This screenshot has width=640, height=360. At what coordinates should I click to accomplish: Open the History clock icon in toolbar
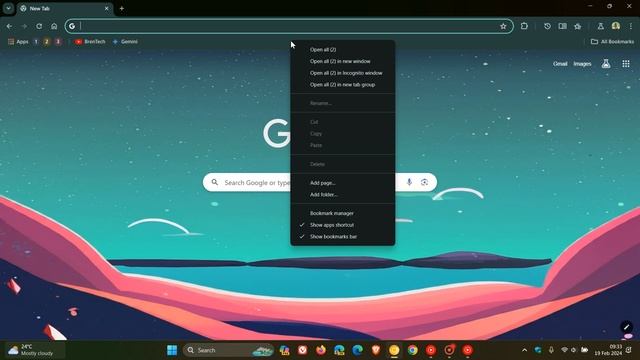pyautogui.click(x=547, y=26)
